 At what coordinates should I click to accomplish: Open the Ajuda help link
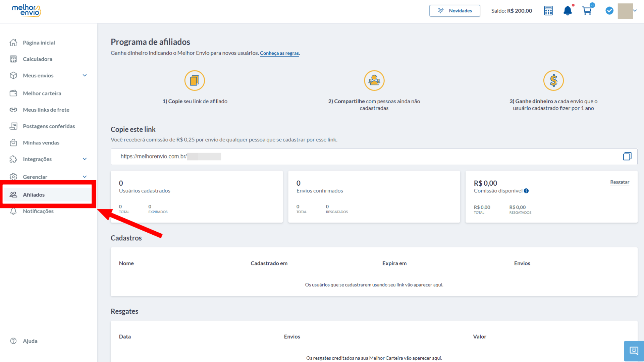click(x=30, y=341)
